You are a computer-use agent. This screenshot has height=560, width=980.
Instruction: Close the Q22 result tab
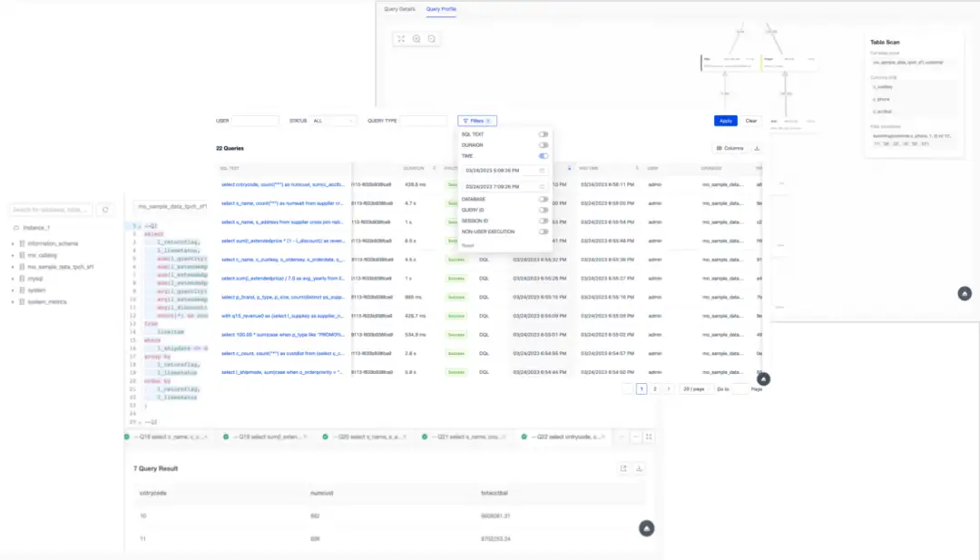(603, 437)
